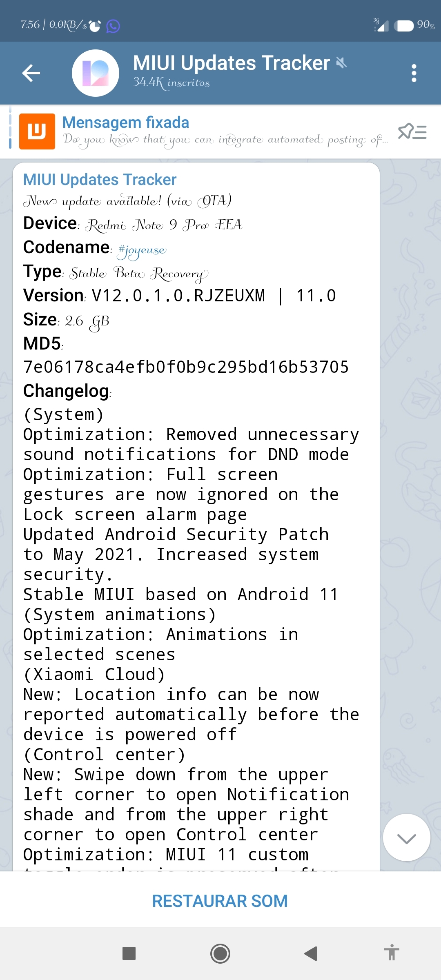Tap the orange Mi logo pinned thumbnail

(37, 131)
